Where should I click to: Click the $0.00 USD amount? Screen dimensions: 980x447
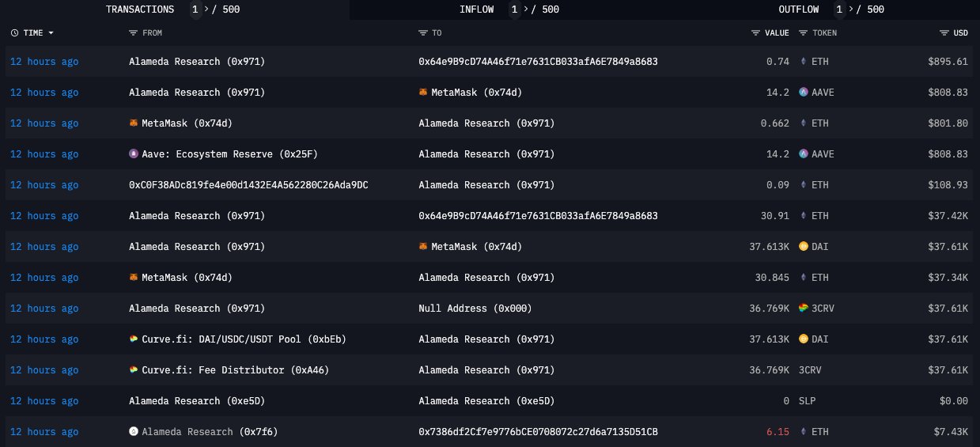click(954, 401)
